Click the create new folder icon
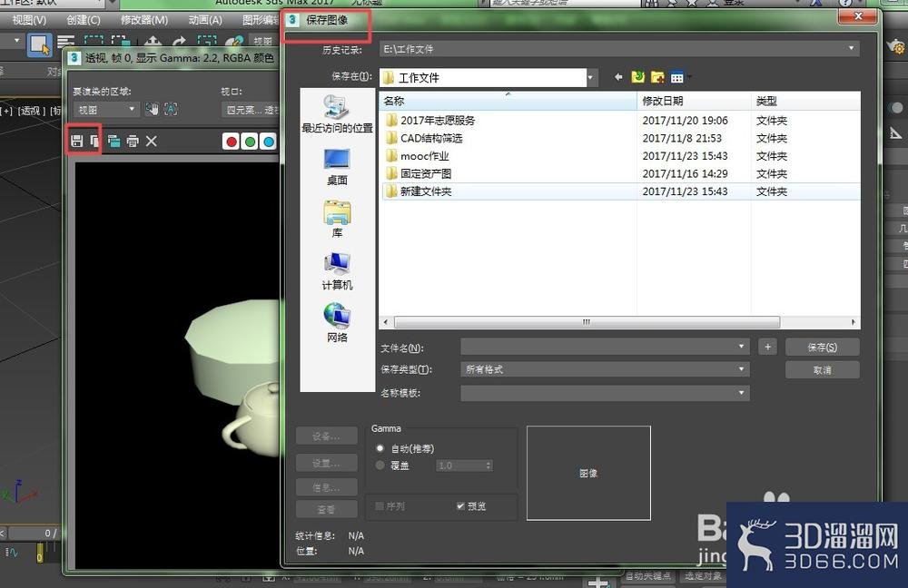Image resolution: width=908 pixels, height=588 pixels. tap(657, 77)
